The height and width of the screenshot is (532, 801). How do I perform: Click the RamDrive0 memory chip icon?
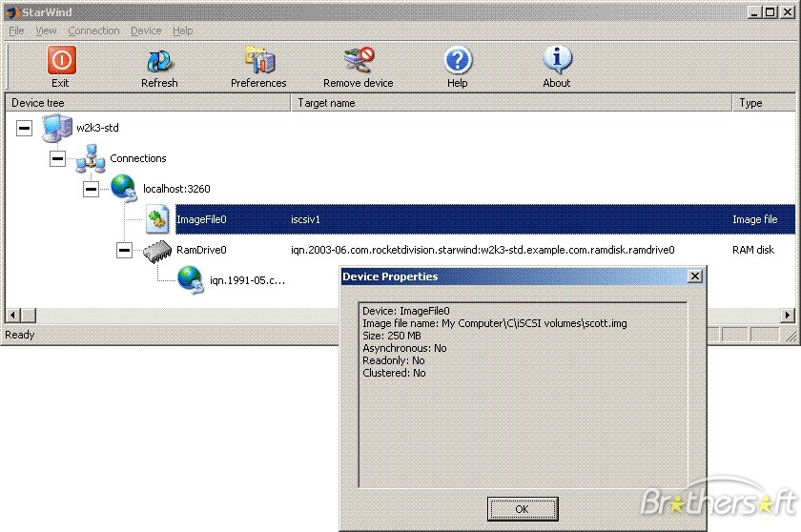click(x=157, y=251)
